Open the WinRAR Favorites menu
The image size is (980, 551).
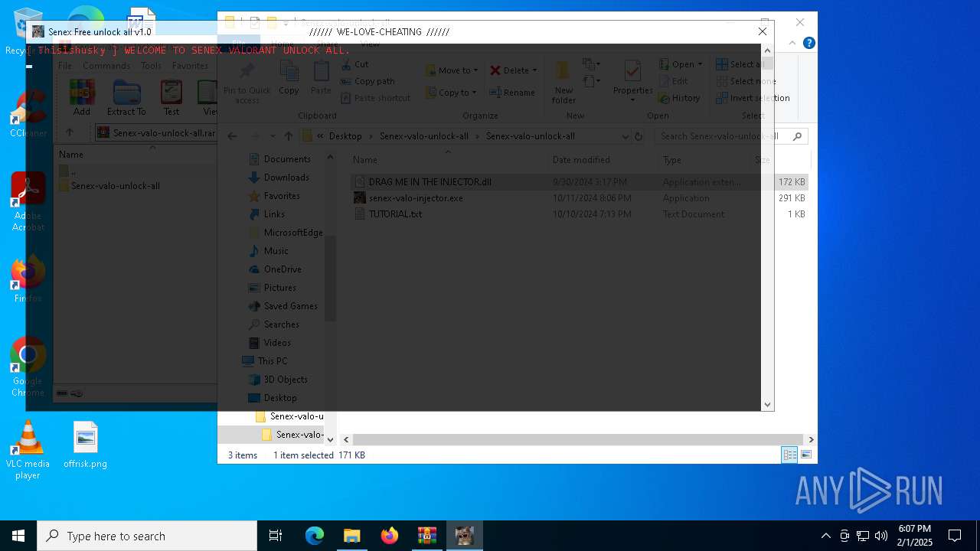coord(190,66)
